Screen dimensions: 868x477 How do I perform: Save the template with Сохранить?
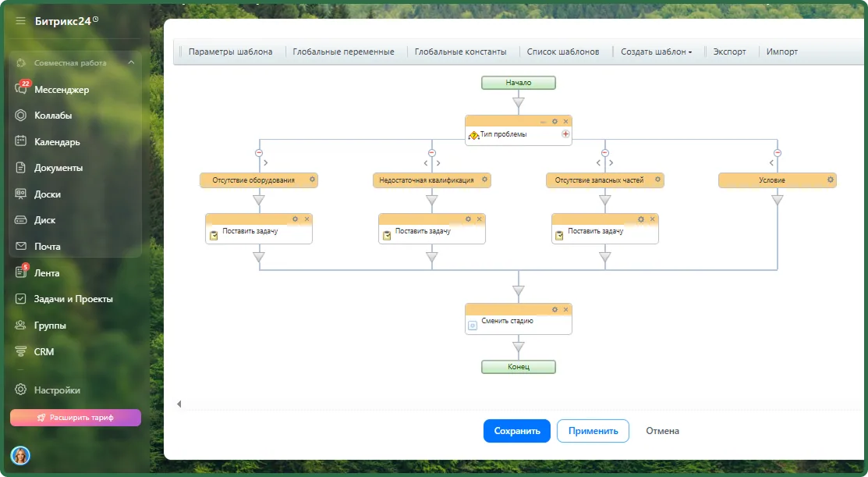click(517, 431)
